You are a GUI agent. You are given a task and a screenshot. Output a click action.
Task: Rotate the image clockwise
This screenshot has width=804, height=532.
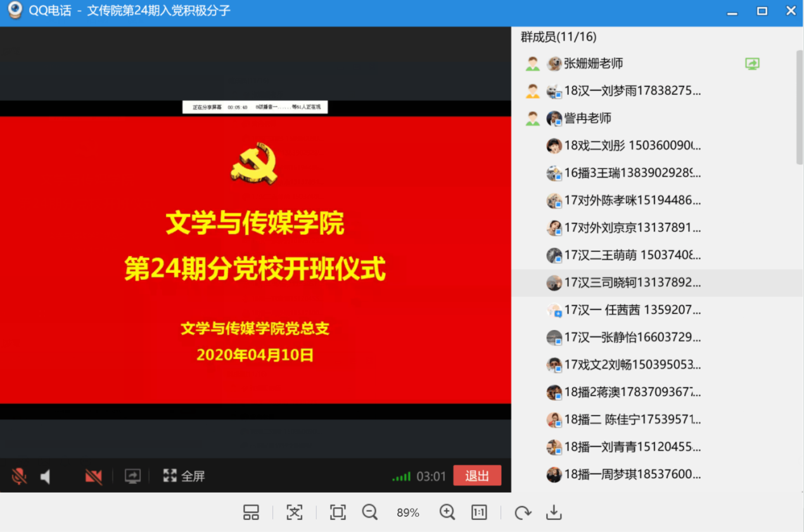(523, 512)
